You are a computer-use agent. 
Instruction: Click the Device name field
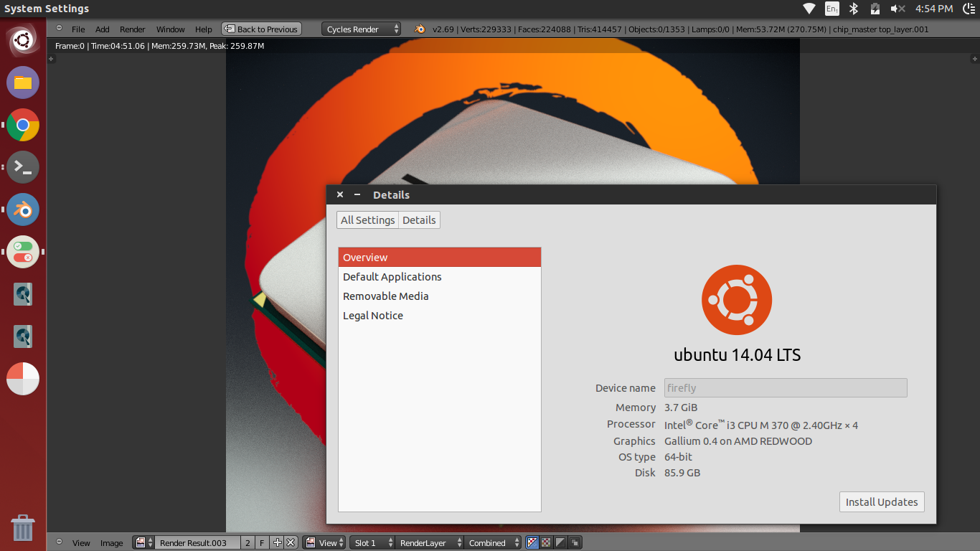pos(785,388)
